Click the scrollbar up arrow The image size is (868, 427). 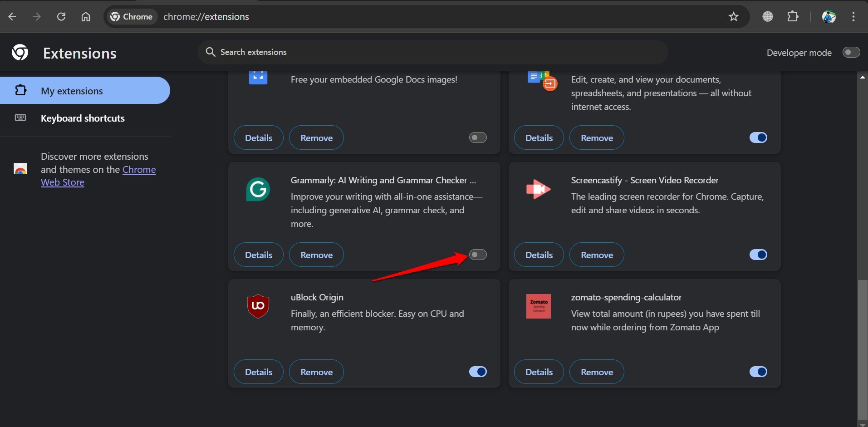[863, 77]
